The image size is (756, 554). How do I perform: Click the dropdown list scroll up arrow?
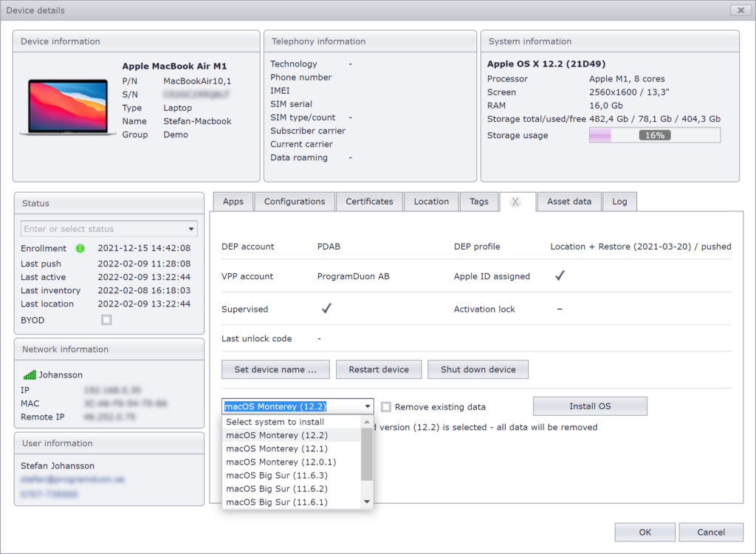(x=367, y=422)
